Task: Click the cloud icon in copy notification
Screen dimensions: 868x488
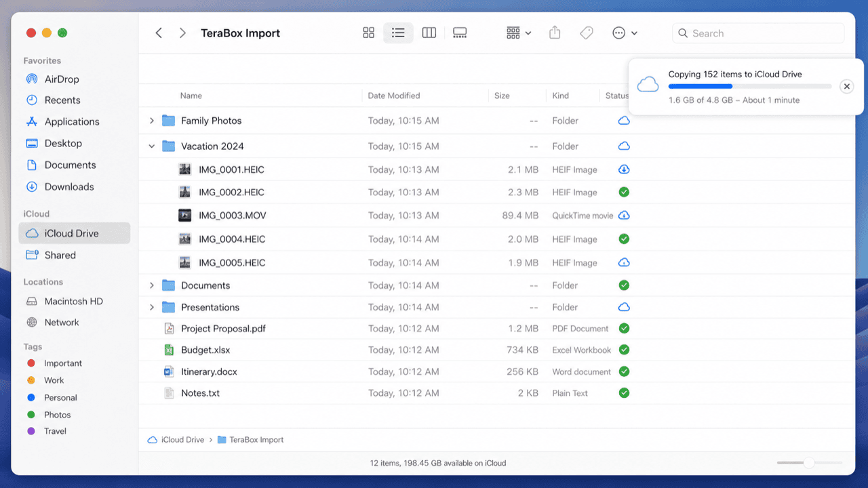Action: coord(648,85)
